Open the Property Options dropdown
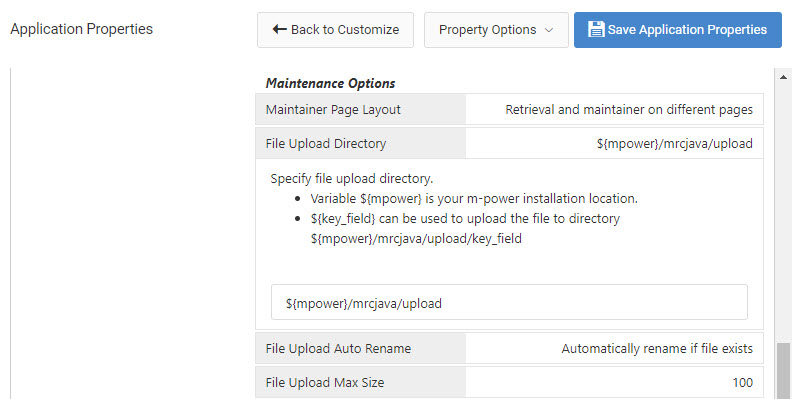 click(x=496, y=30)
